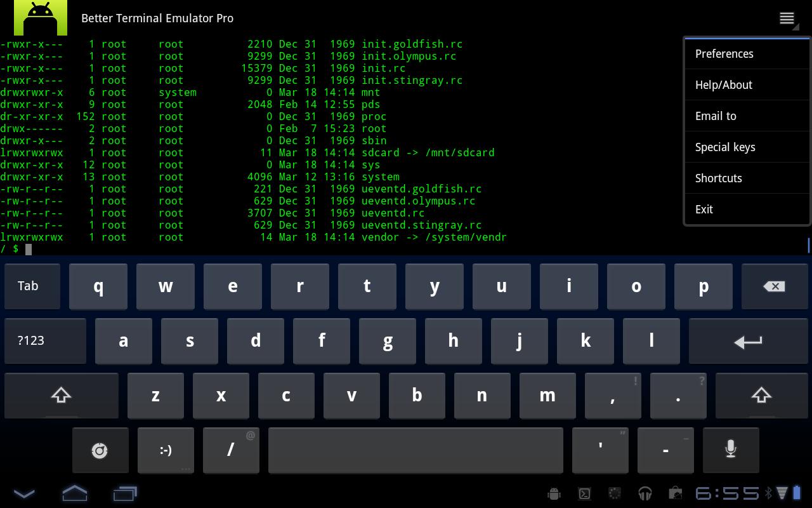Tap the letter v key
This screenshot has height=508, width=812.
(x=351, y=396)
